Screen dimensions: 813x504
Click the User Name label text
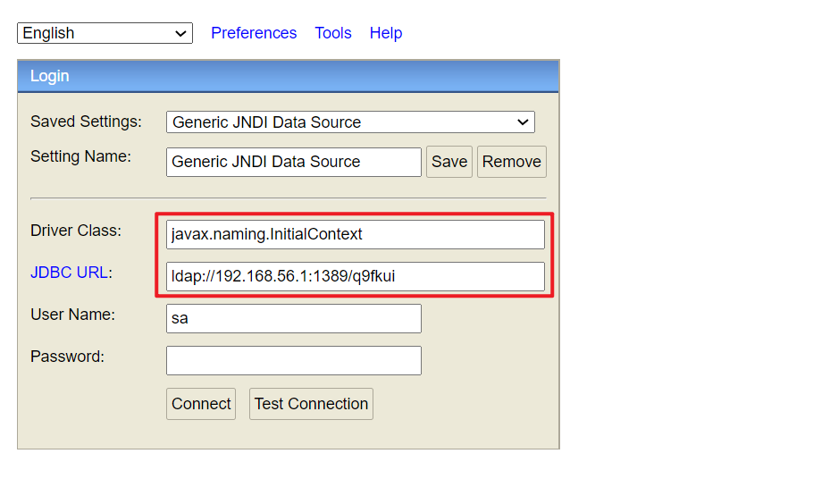coord(72,315)
